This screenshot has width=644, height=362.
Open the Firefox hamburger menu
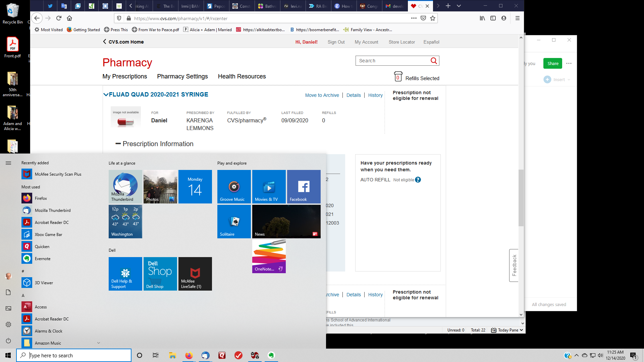click(517, 18)
